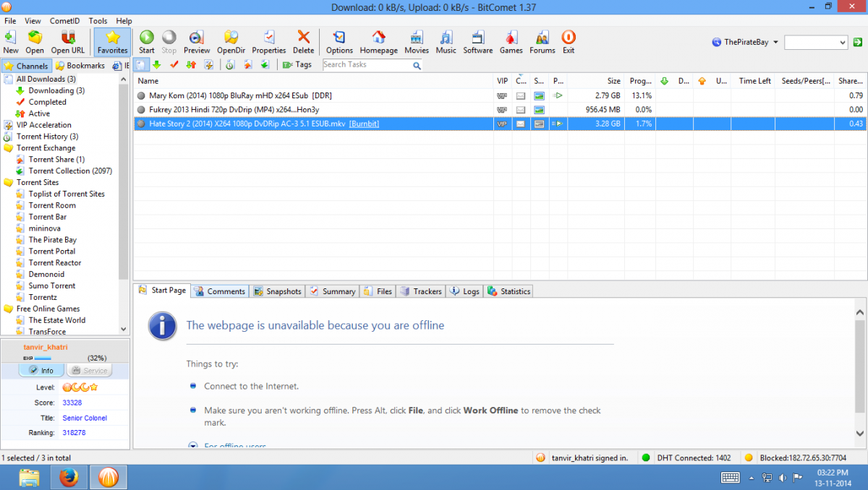Click the clock scheduler icon in task toolbar

coord(230,65)
